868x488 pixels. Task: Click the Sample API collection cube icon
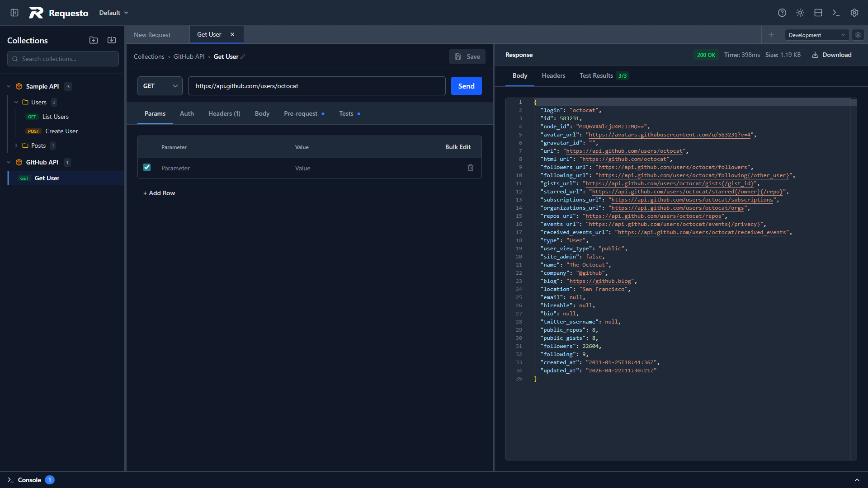click(x=19, y=86)
